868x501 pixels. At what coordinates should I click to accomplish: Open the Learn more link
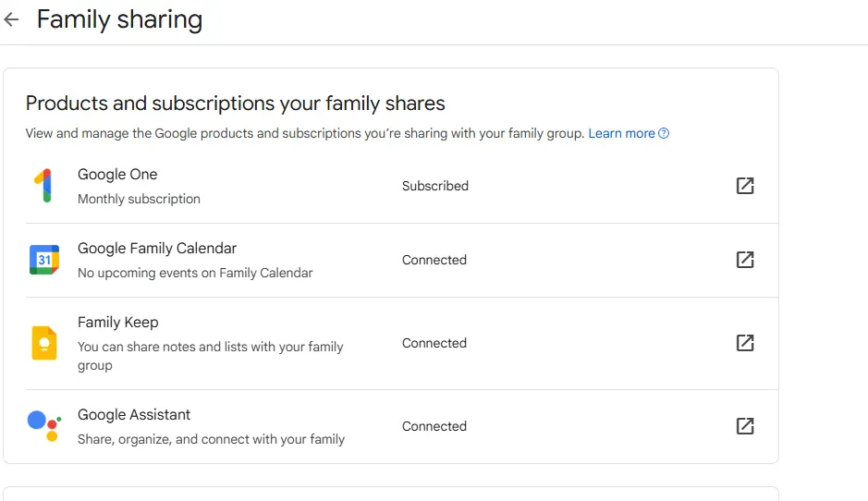pos(621,133)
